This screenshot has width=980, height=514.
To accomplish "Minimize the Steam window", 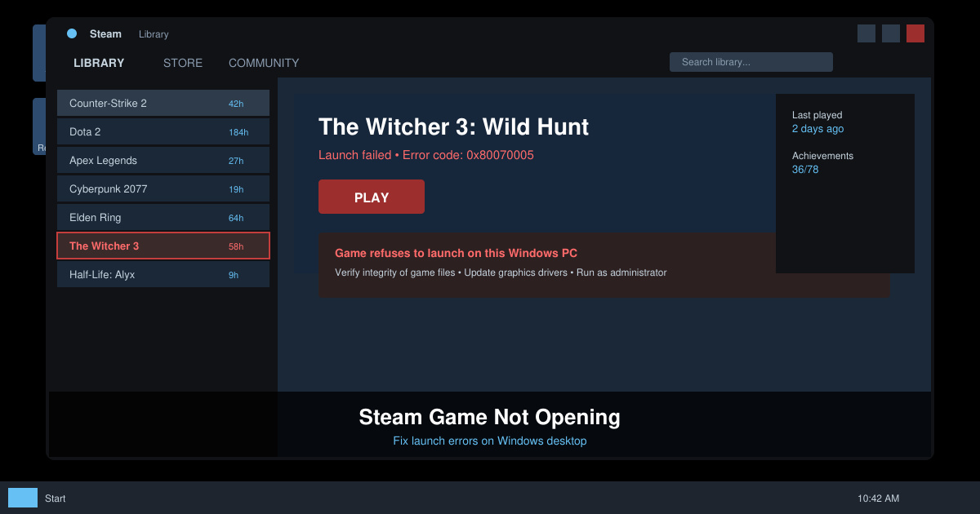I will tap(866, 33).
